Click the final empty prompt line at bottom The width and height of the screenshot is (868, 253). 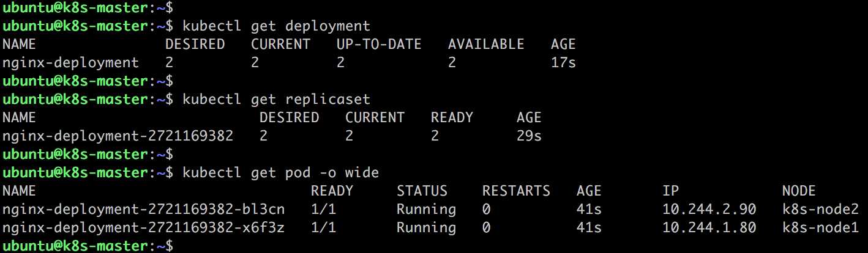click(87, 246)
